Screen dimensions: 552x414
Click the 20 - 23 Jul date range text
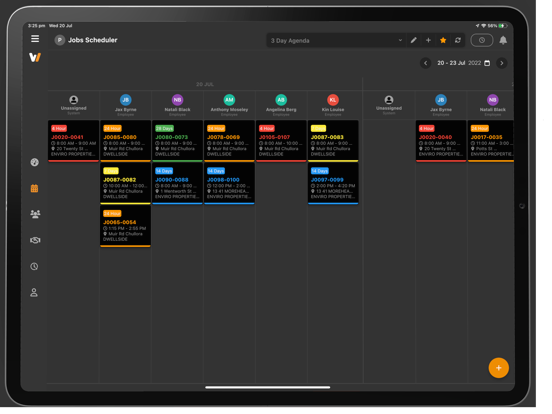451,63
